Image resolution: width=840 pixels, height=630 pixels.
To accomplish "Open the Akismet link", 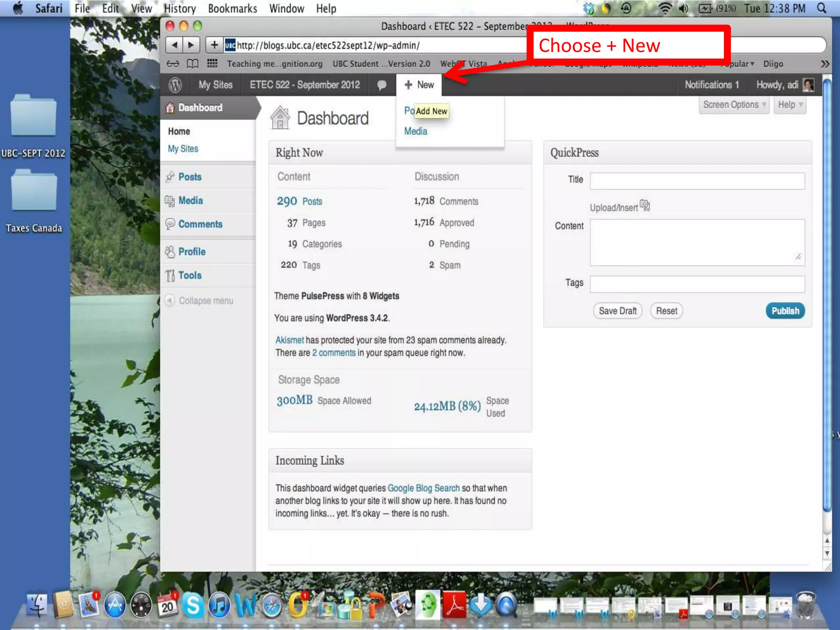I will (x=289, y=340).
